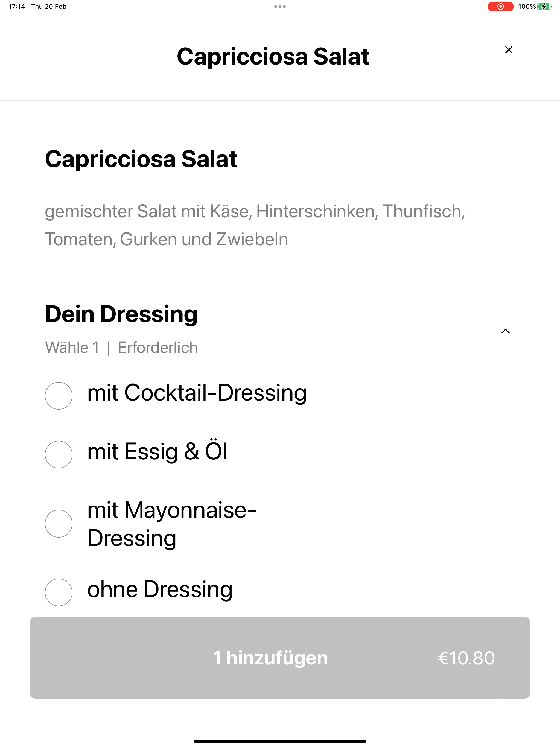This screenshot has width=560, height=747.
Task: Tap the Thu 20 Feb date
Action: pyautogui.click(x=49, y=6)
